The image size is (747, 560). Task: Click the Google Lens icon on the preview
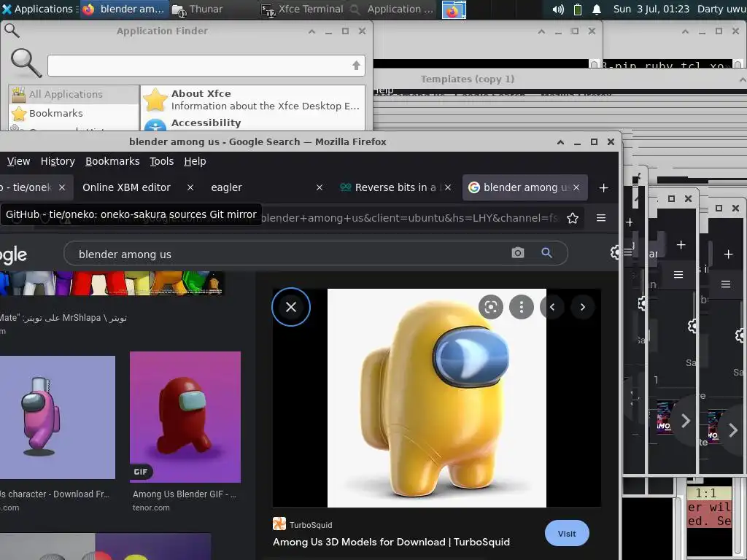491,307
